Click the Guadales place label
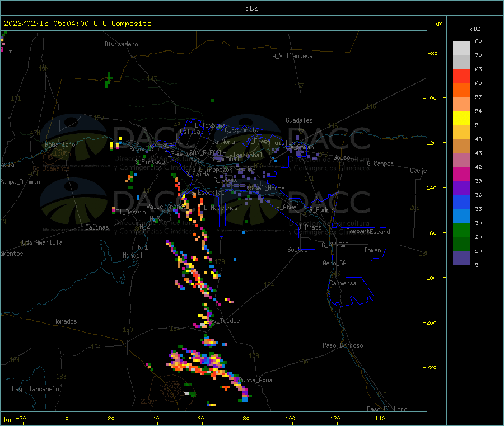Screen dimensions: 504x426 [299, 120]
